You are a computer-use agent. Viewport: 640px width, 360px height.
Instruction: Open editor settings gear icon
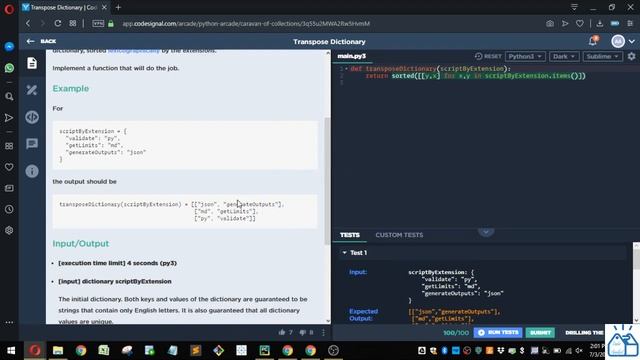(631, 56)
